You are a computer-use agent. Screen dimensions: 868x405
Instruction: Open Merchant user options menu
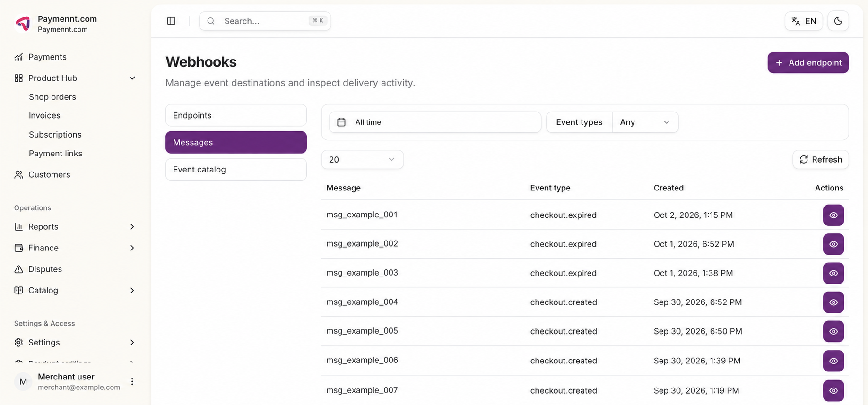132,382
